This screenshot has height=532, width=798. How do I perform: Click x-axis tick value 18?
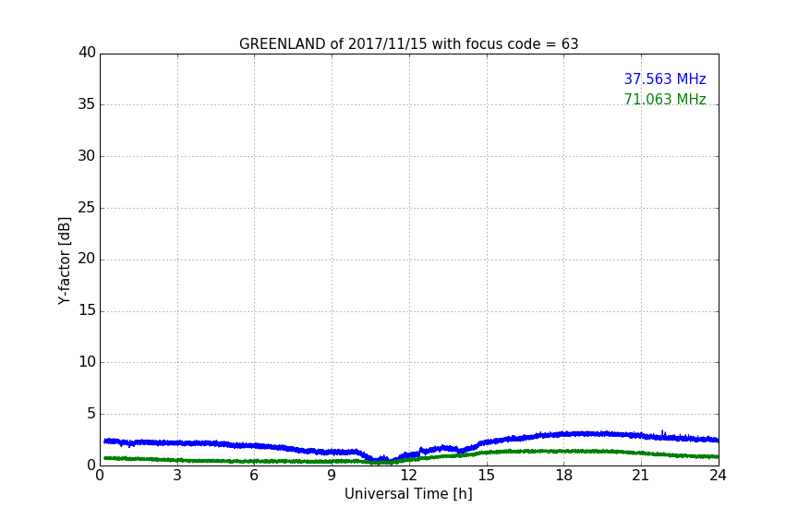click(563, 476)
